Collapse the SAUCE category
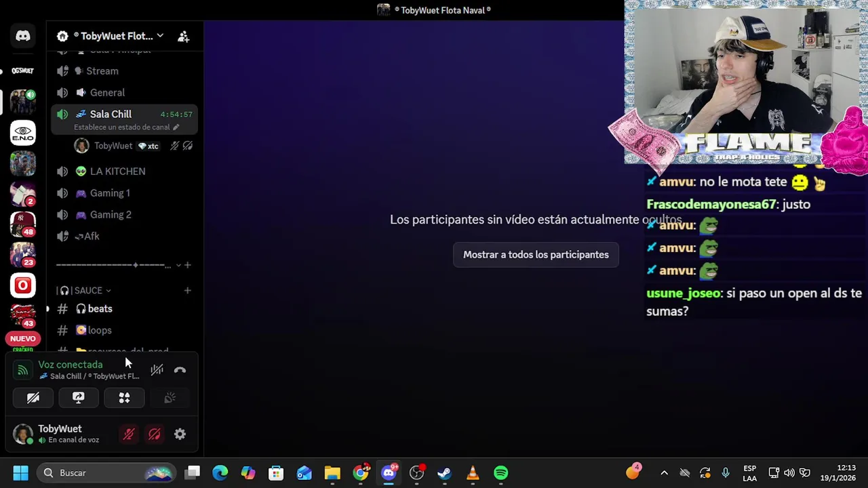 tap(85, 290)
